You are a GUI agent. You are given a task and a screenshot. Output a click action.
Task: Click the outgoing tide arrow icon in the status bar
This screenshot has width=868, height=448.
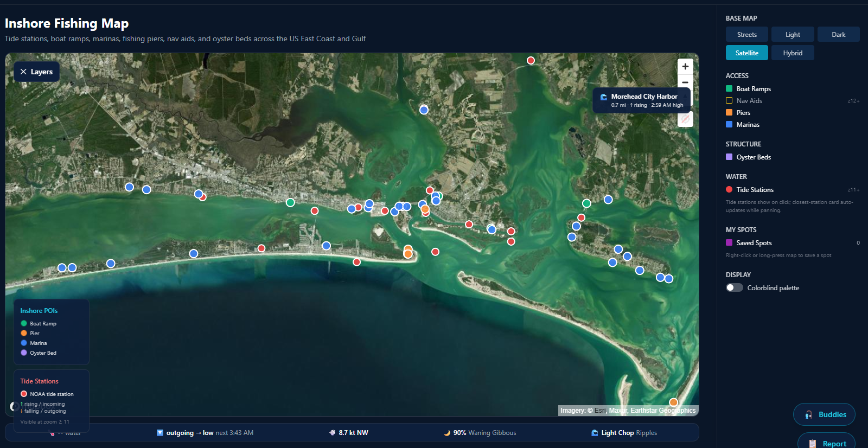coord(160,433)
